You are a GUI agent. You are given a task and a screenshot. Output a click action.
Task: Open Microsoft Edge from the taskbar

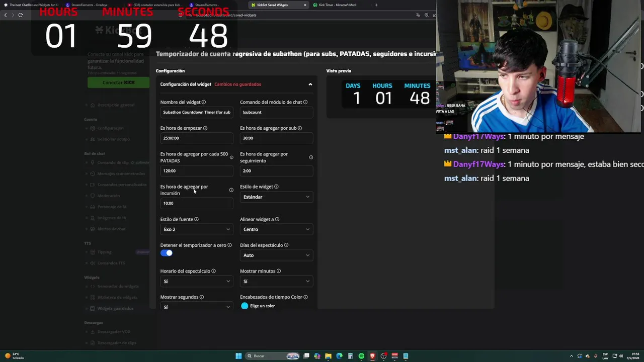point(339,356)
